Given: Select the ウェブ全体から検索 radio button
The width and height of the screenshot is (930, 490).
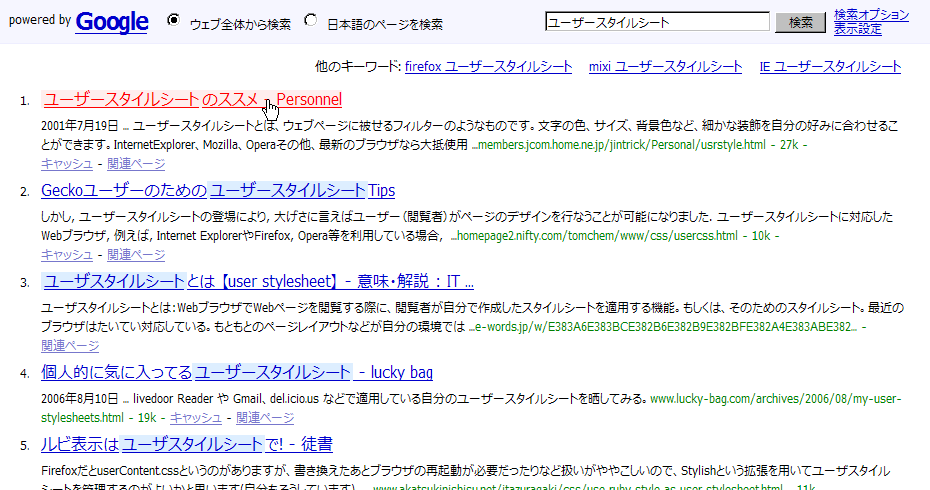Looking at the screenshot, I should tap(173, 20).
